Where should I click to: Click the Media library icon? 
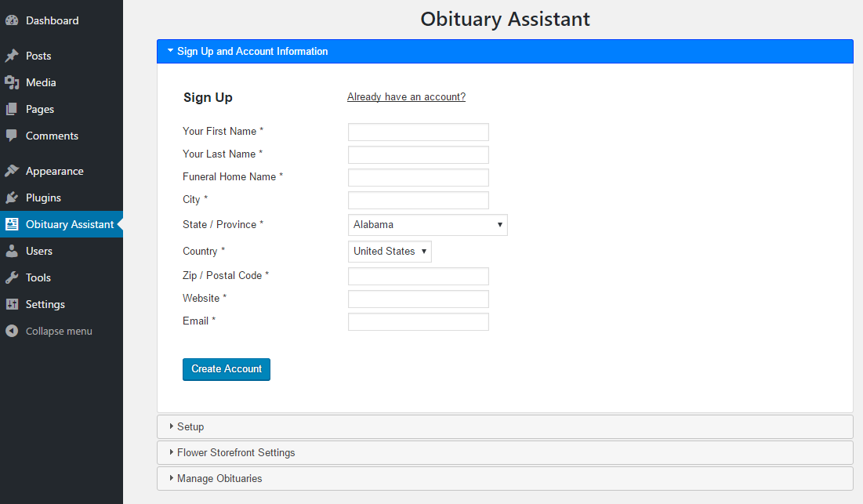[12, 82]
